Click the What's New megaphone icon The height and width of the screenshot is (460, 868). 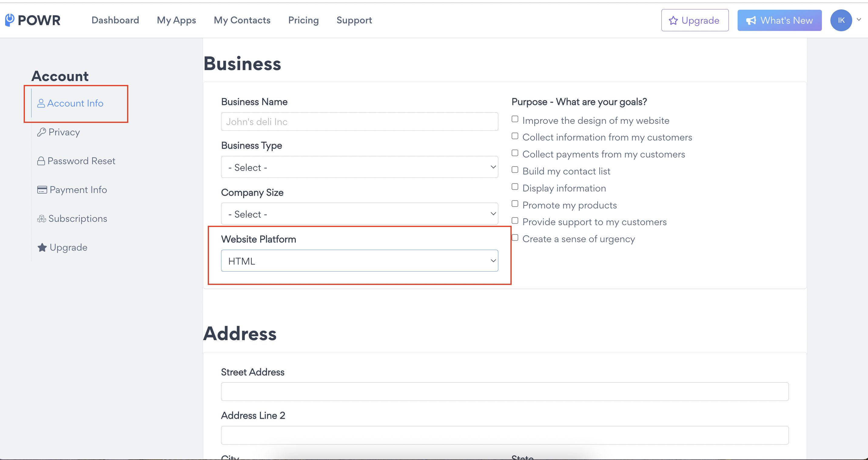point(751,21)
